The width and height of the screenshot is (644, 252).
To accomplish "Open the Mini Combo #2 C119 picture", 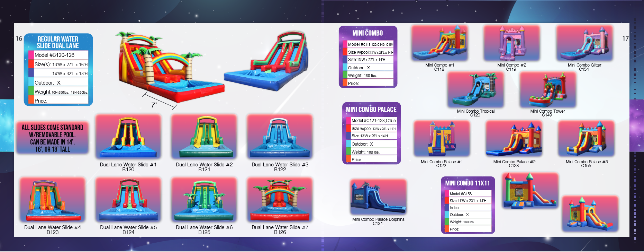I will [x=512, y=43].
